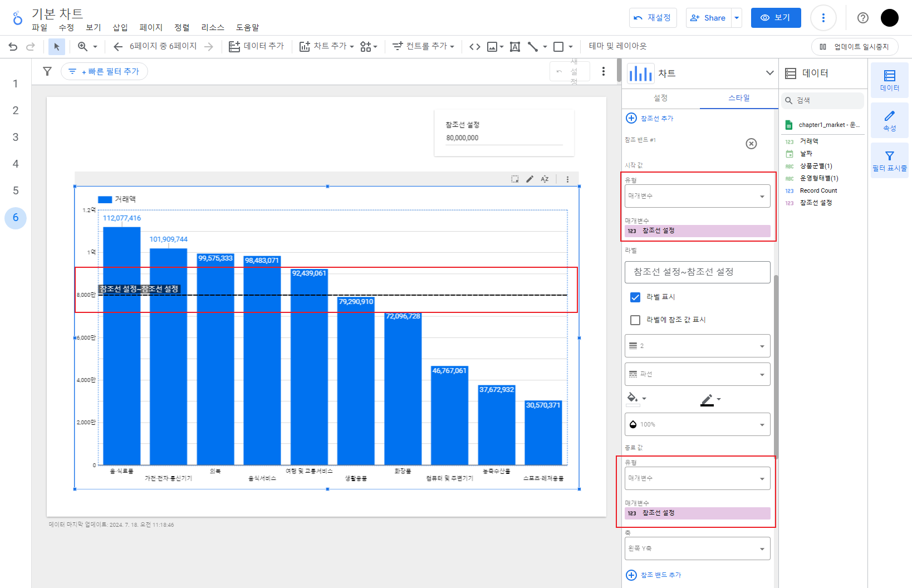This screenshot has height=588, width=912.
Task: Select the selection mode cursor tool
Action: tap(56, 47)
